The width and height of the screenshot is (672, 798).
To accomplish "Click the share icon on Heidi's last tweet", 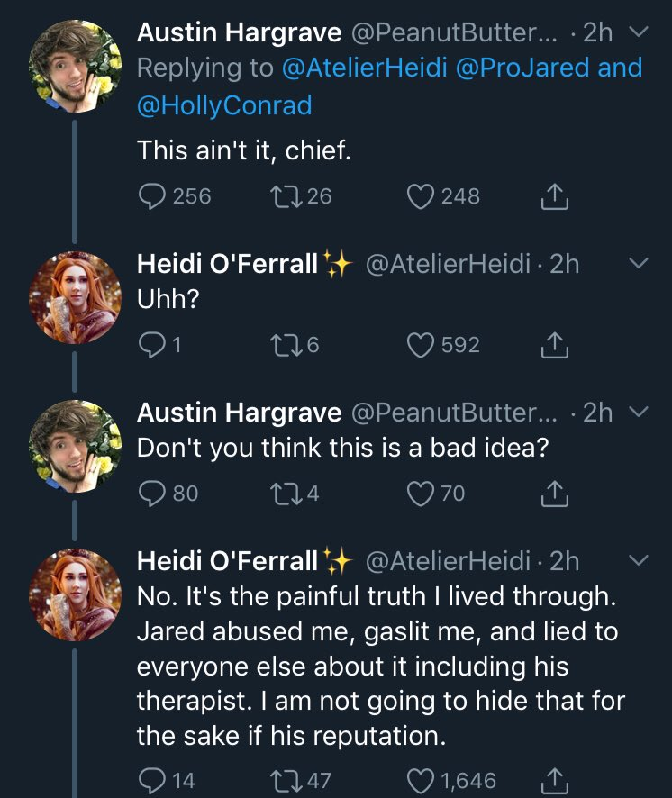I will point(556,780).
